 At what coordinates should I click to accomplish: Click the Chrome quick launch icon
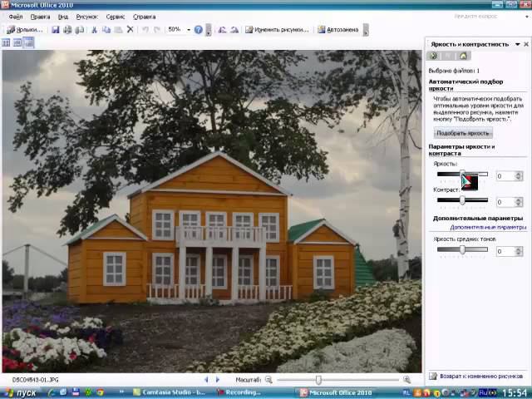click(100, 392)
